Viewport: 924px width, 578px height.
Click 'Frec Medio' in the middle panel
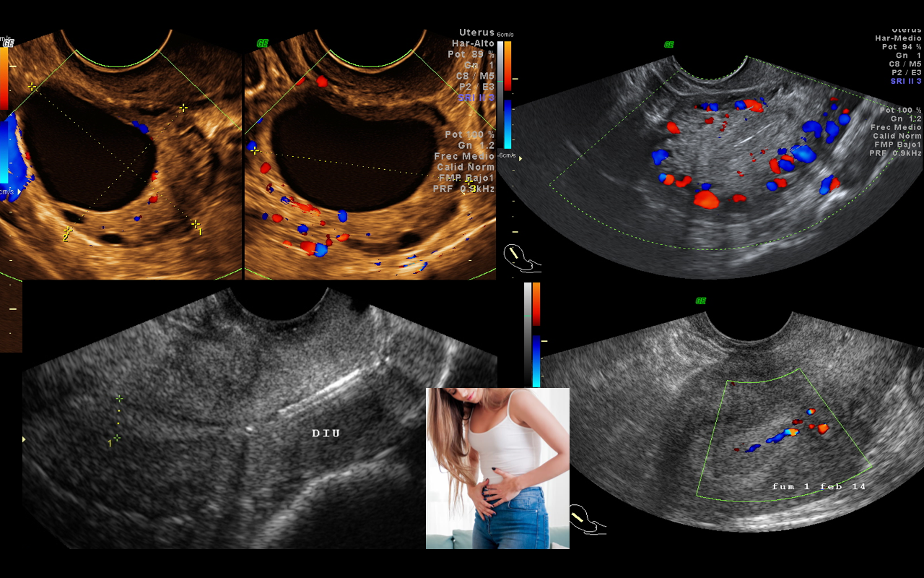point(464,156)
